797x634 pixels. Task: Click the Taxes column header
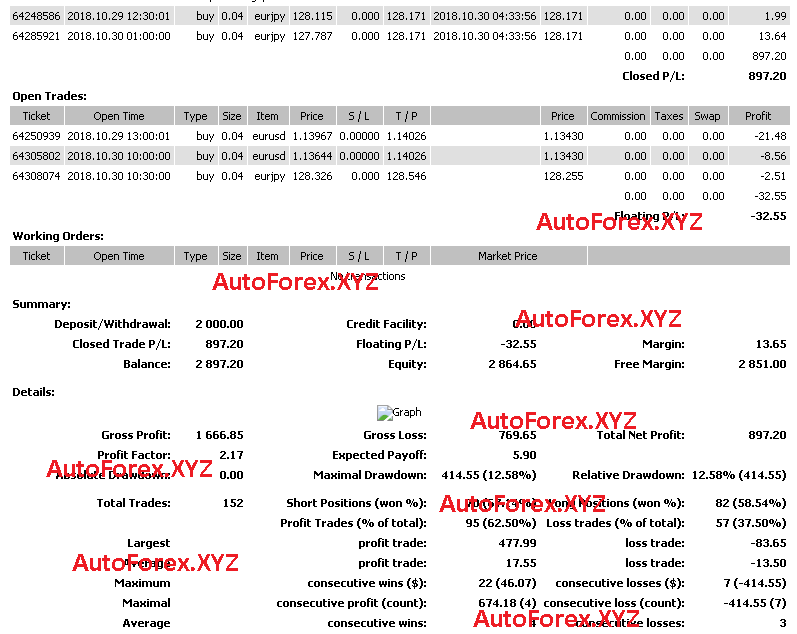pos(669,116)
